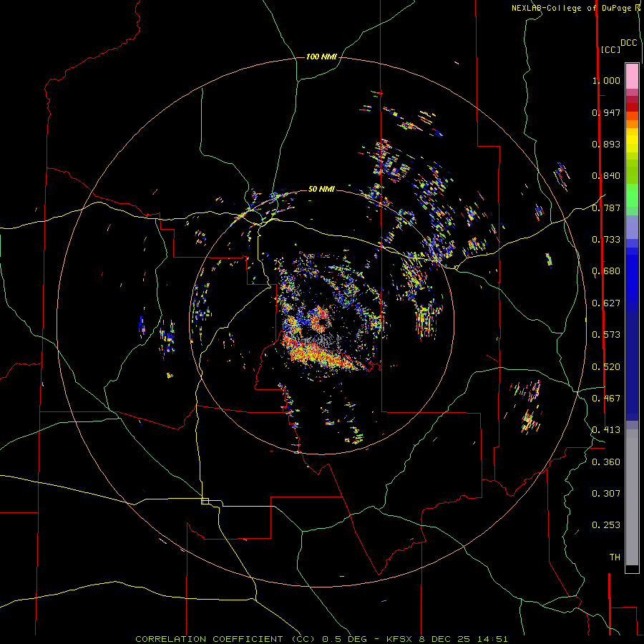The width and height of the screenshot is (644, 644).
Task: Click the 0.680 legend value
Action: pos(606,271)
